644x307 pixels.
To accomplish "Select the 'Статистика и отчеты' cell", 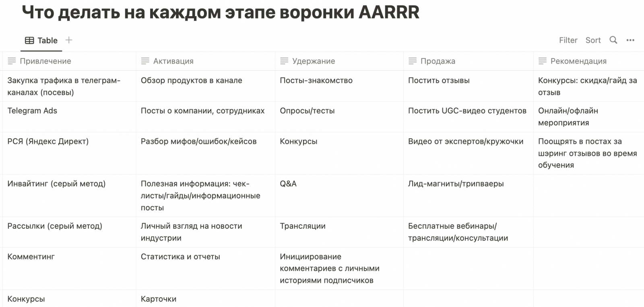I will coord(206,268).
